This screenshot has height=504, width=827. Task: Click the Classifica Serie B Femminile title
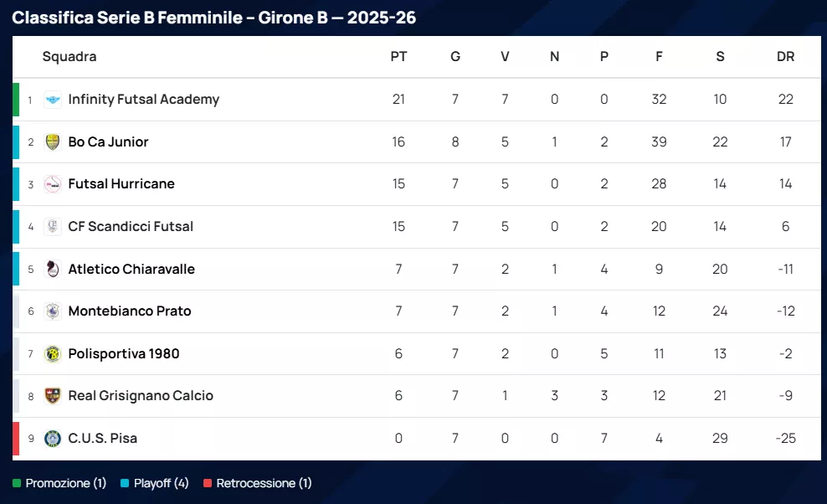point(213,18)
